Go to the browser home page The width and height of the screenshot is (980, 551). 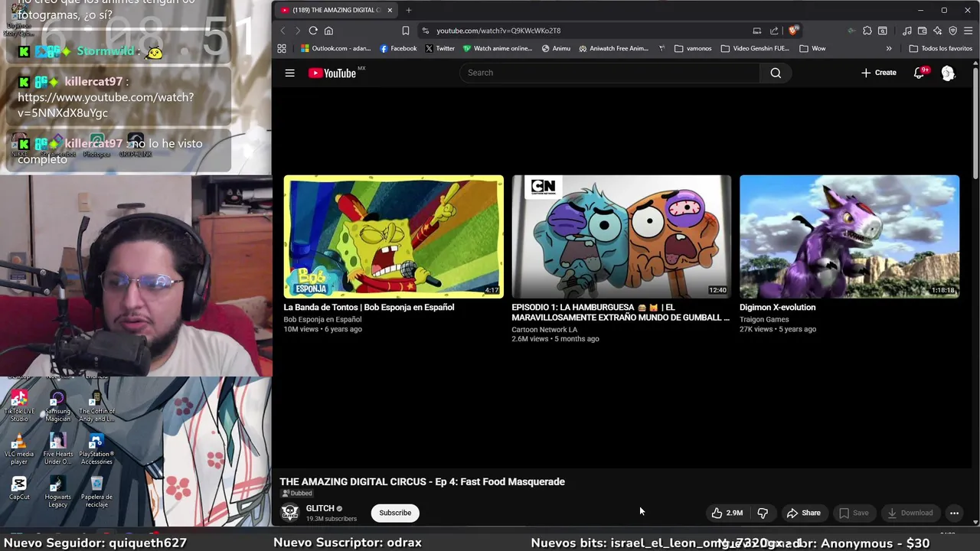coord(328,31)
